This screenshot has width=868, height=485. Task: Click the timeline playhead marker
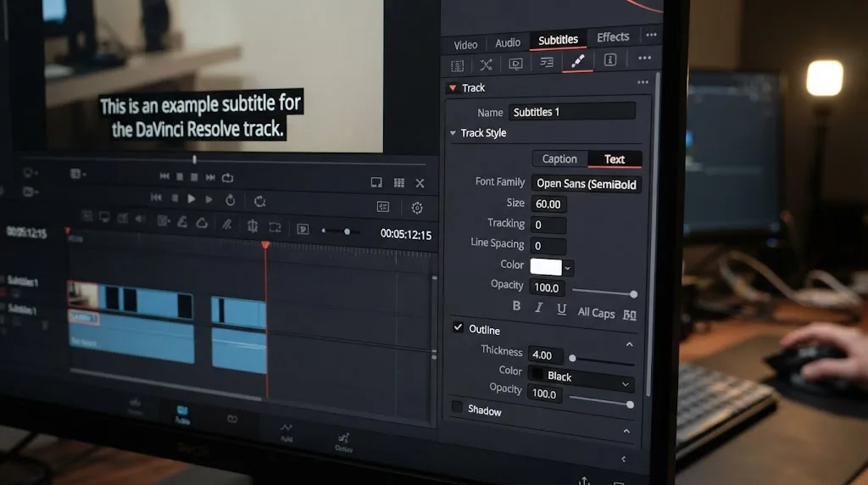(265, 245)
